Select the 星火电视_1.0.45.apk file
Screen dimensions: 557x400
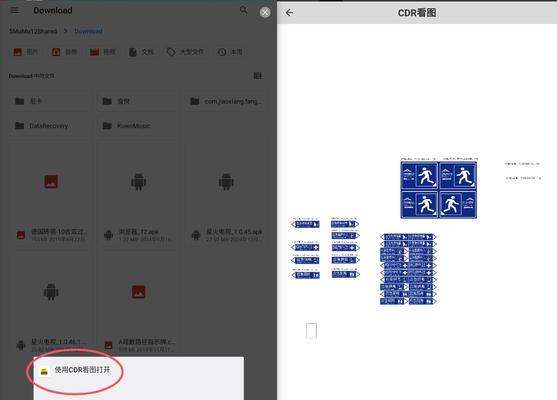coord(226,194)
